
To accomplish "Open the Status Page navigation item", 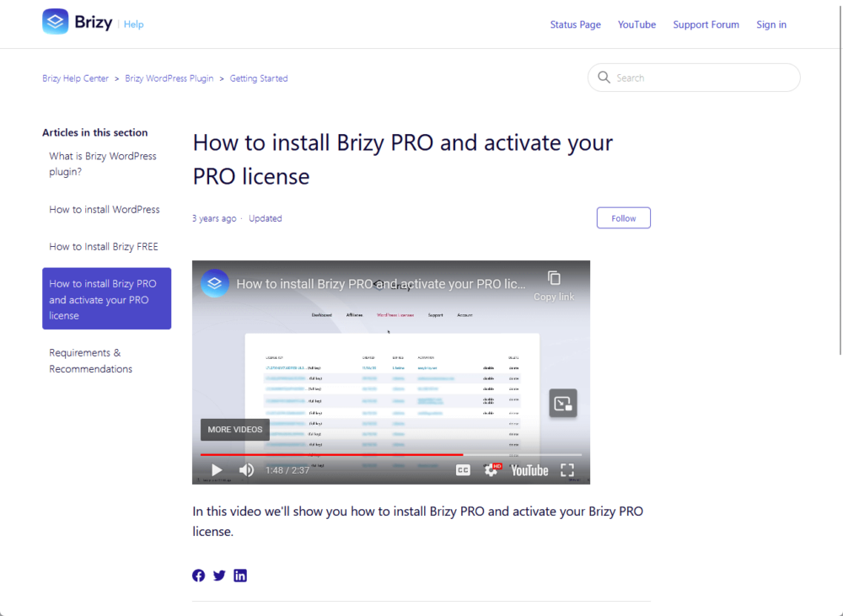I will pyautogui.click(x=575, y=24).
